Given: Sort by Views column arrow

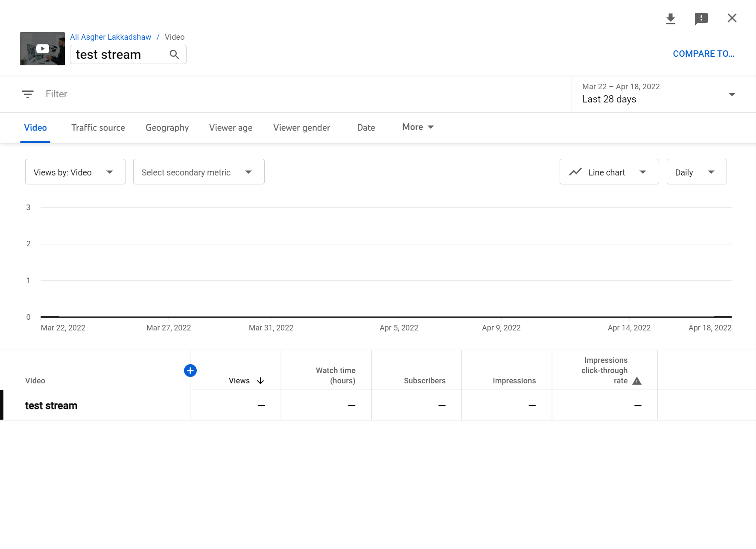Looking at the screenshot, I should (260, 381).
